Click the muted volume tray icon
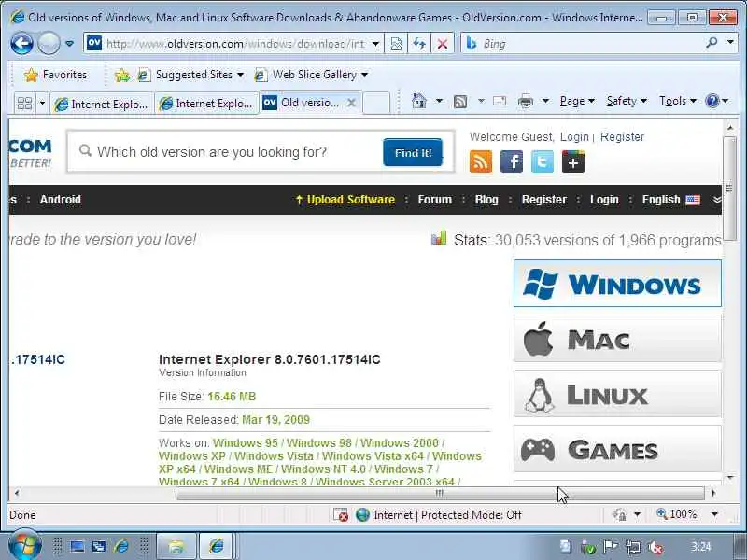 (x=655, y=547)
